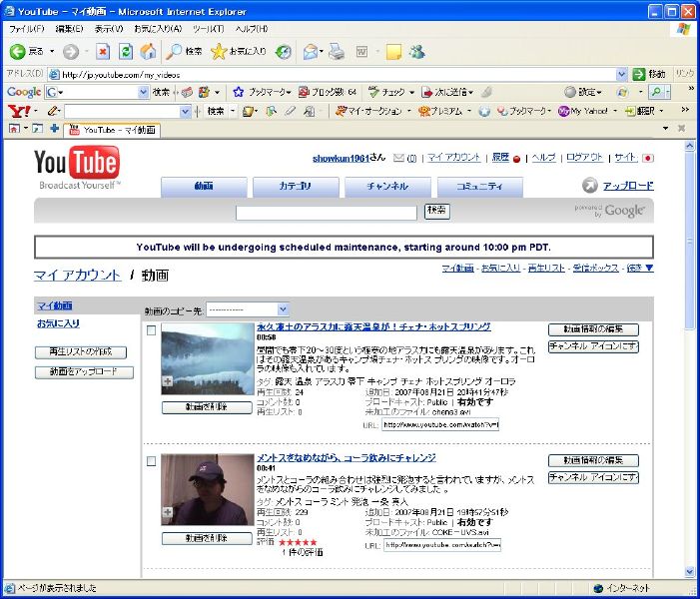Click the IE Stop button
This screenshot has height=599, width=700.
tap(103, 51)
